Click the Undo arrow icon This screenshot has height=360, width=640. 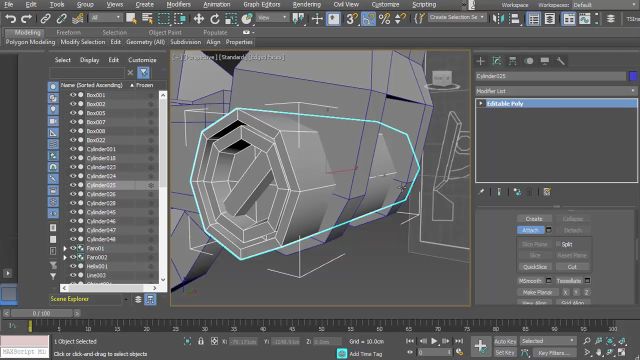11,18
